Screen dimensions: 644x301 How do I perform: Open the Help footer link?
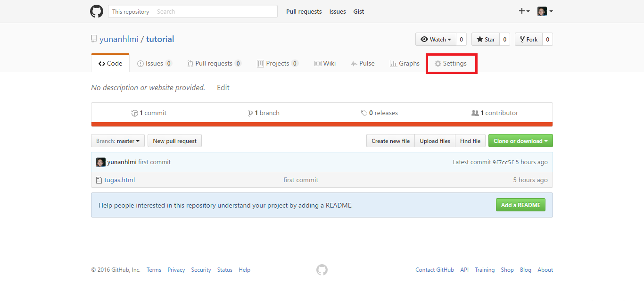[x=245, y=270]
